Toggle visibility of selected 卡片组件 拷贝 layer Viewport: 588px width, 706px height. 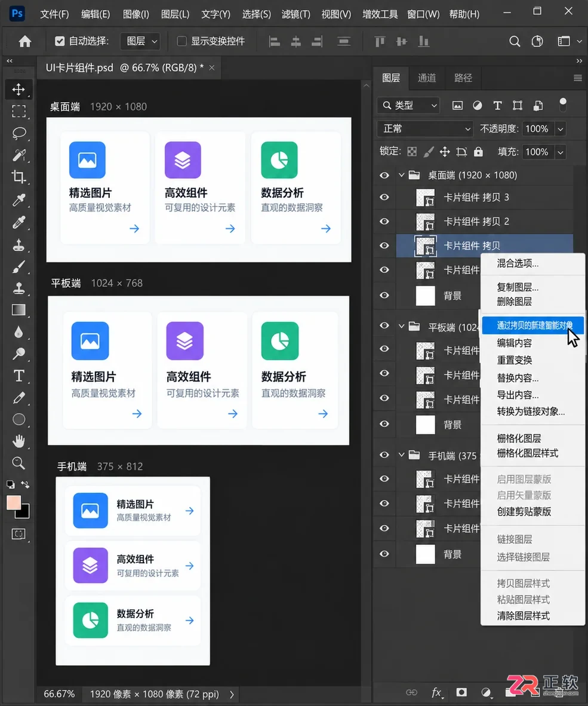pyautogui.click(x=384, y=246)
